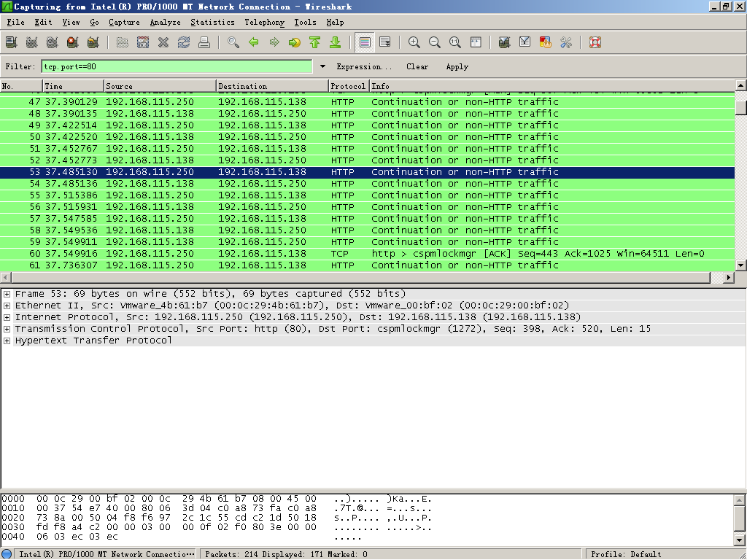Sort by the Source column header
The image size is (747, 560).
tap(160, 86)
